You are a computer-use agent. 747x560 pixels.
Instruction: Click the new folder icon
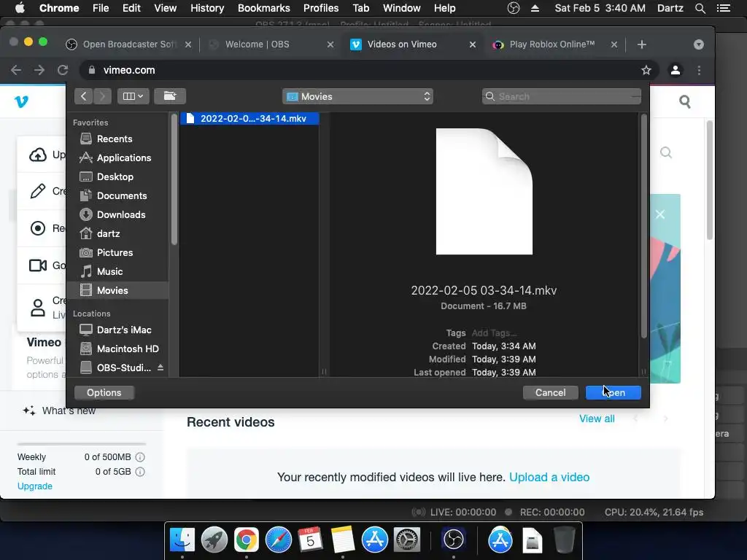pyautogui.click(x=170, y=96)
